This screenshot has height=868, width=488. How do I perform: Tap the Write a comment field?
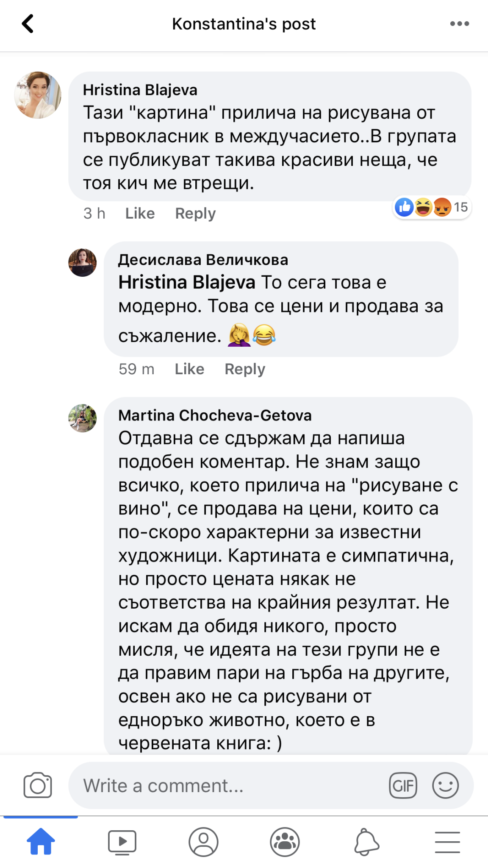tap(229, 785)
